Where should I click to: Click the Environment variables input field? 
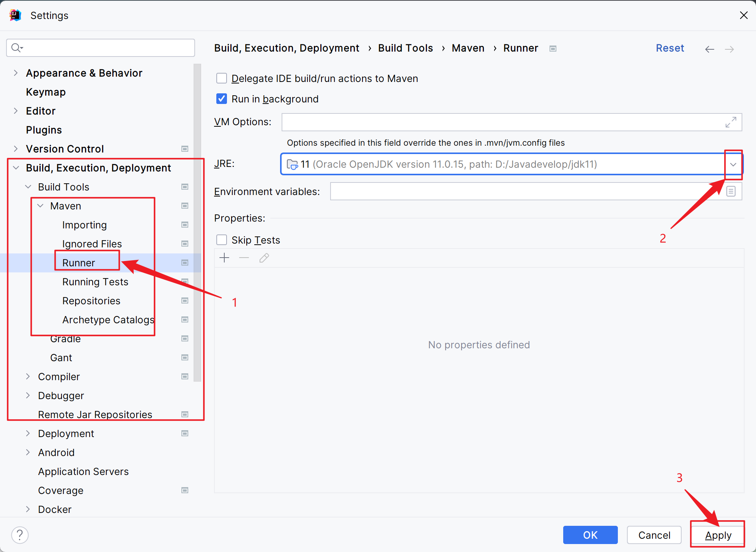pos(536,191)
